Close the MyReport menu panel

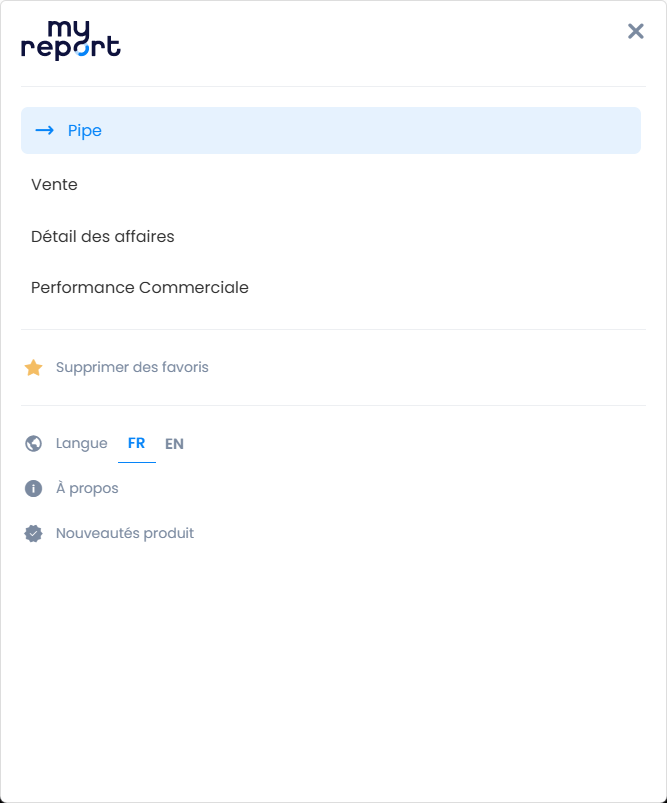636,31
